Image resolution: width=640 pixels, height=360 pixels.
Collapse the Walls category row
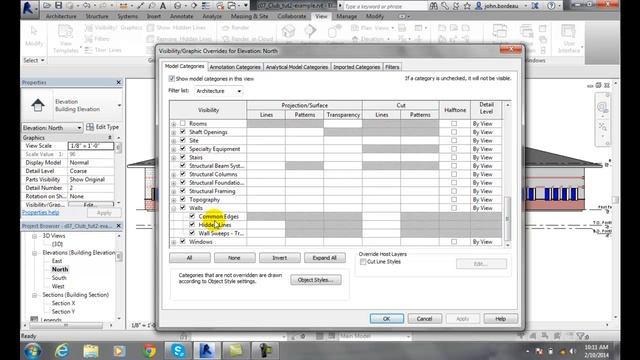(x=174, y=208)
